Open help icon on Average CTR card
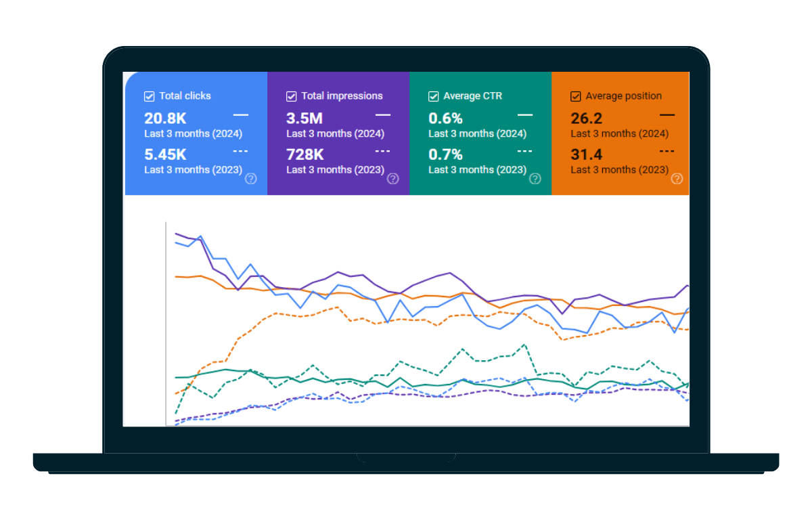The width and height of the screenshot is (812, 520). [535, 179]
